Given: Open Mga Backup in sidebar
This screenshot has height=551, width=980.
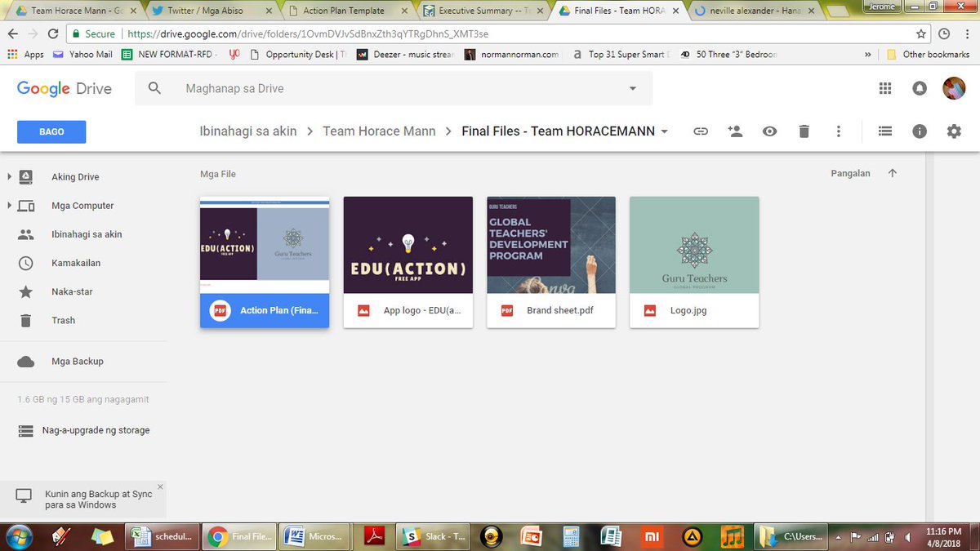Looking at the screenshot, I should 77,361.
